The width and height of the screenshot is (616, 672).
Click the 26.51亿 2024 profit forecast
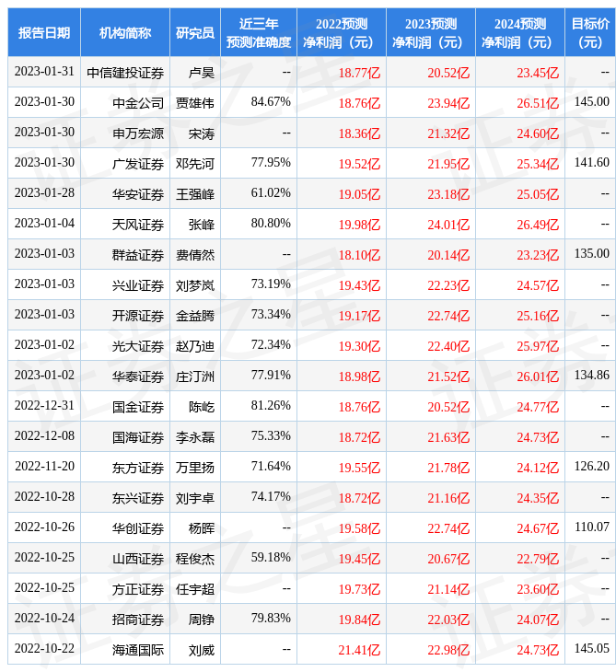point(538,103)
